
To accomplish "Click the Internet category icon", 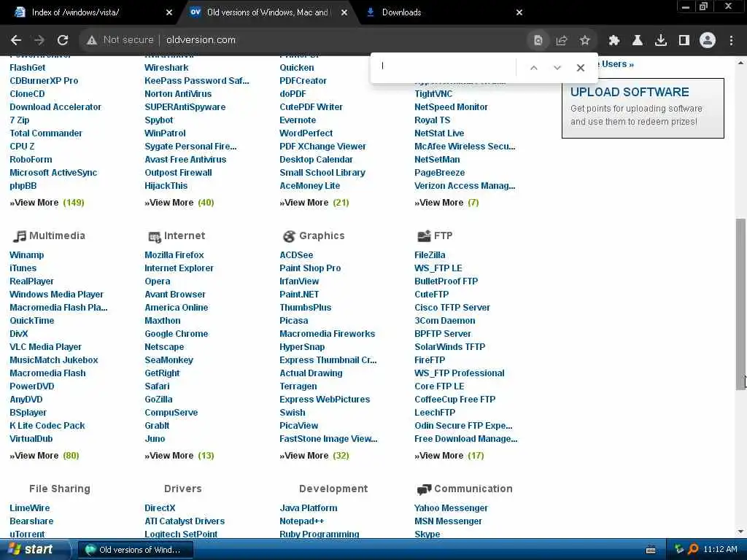I will tap(155, 237).
